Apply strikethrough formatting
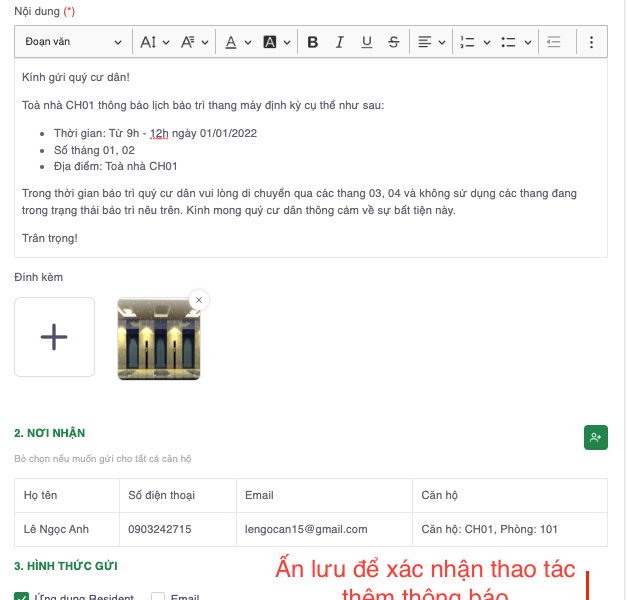 pos(394,42)
